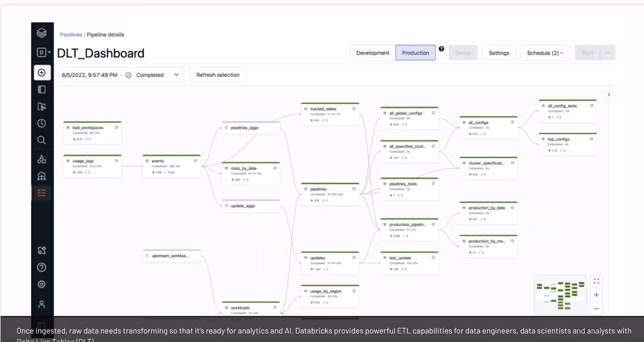Select the usage_by_region node

pos(330,296)
